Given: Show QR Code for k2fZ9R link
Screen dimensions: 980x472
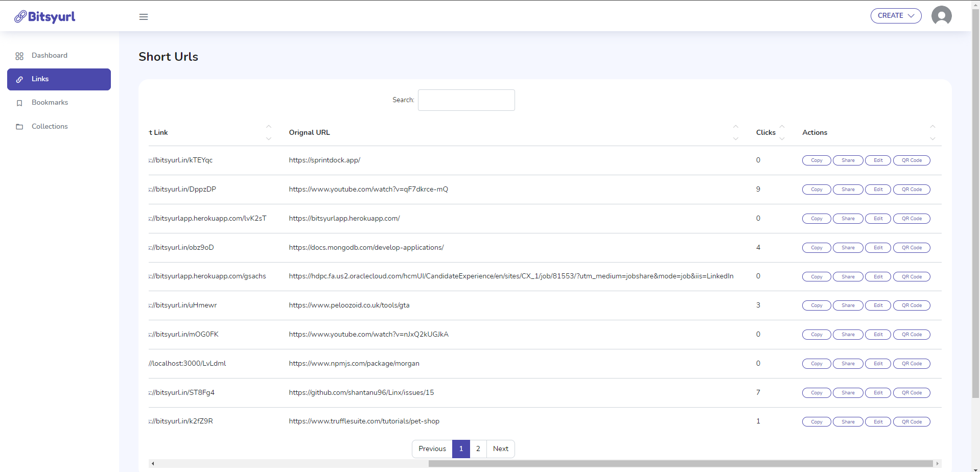Looking at the screenshot, I should [x=912, y=422].
